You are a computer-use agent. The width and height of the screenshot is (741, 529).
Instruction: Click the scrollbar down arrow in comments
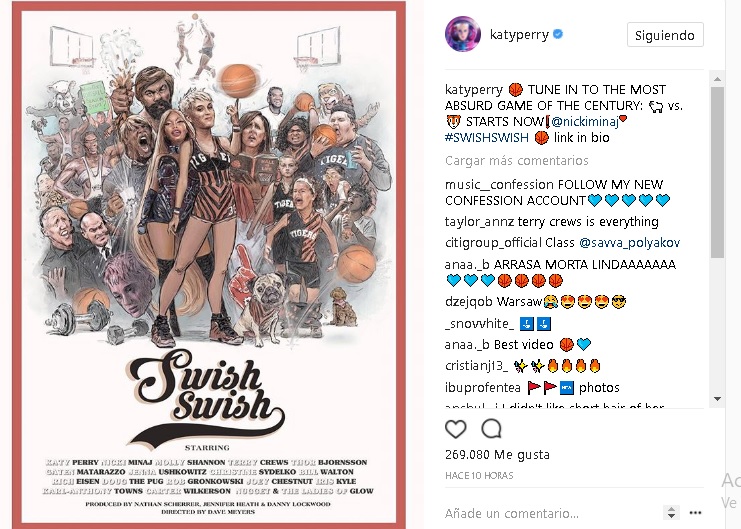717,399
